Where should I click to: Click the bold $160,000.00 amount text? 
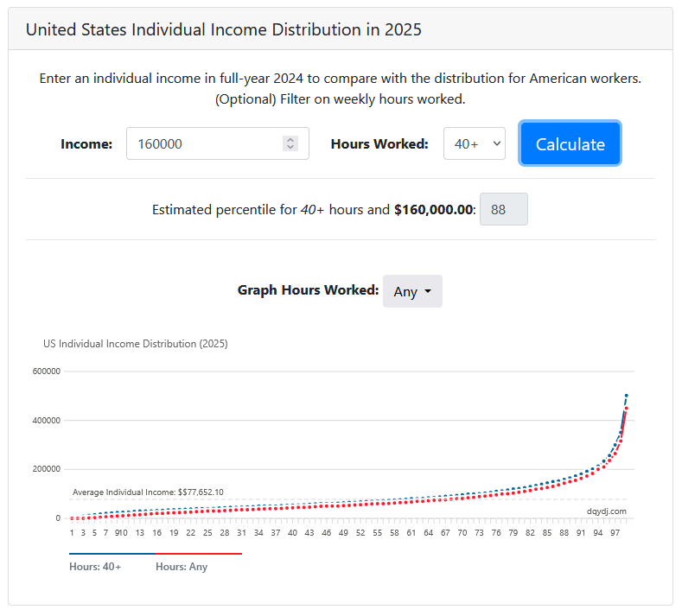coord(434,210)
